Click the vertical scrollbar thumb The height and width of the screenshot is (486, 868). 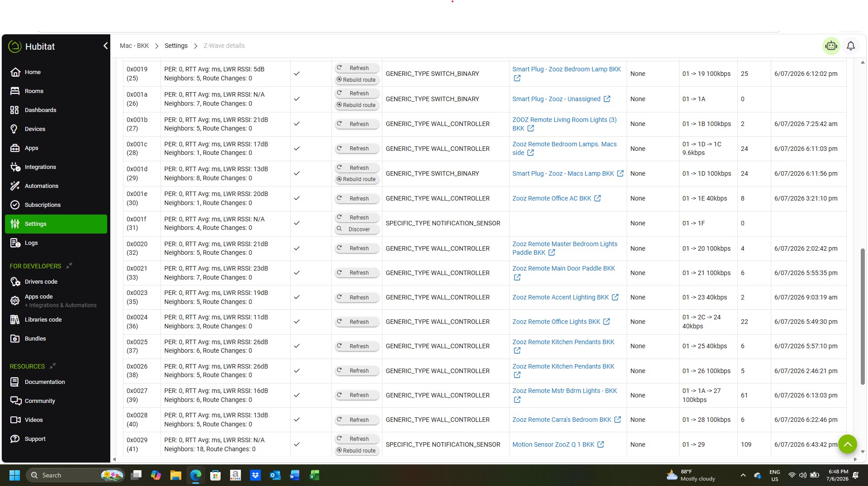pos(863,316)
